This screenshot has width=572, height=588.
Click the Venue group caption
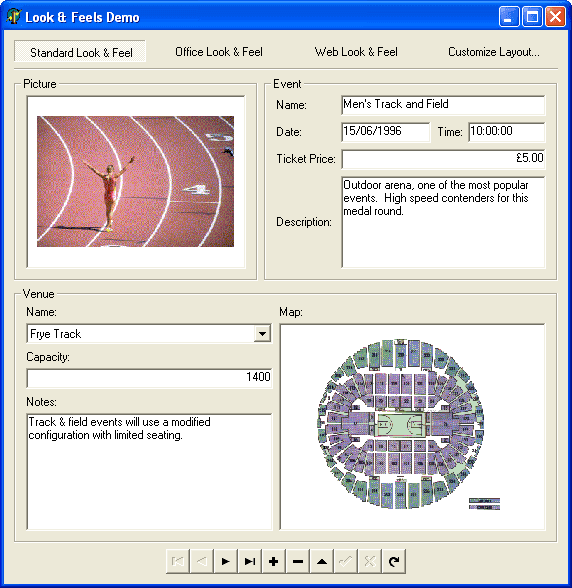[x=38, y=294]
